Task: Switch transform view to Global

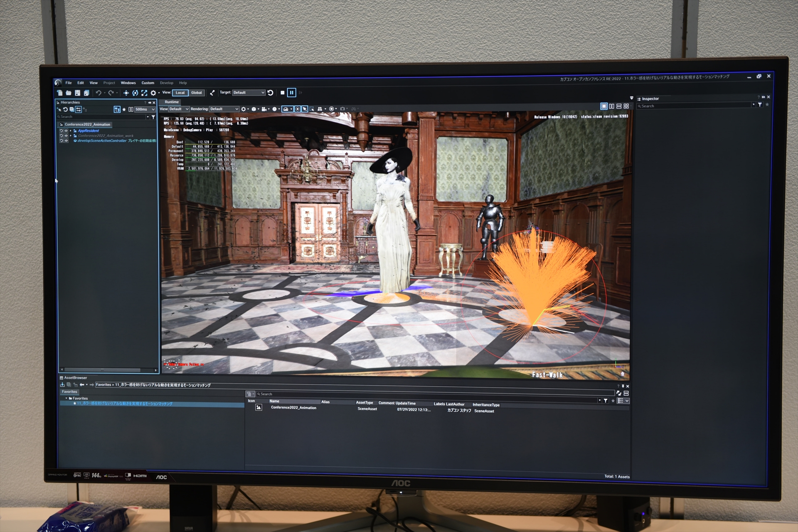Action: (x=197, y=93)
